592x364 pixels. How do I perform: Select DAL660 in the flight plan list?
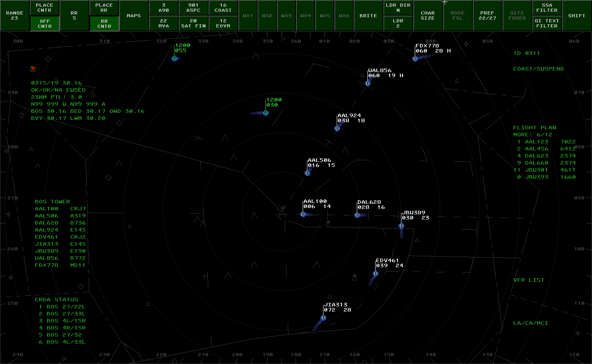[x=547, y=163]
